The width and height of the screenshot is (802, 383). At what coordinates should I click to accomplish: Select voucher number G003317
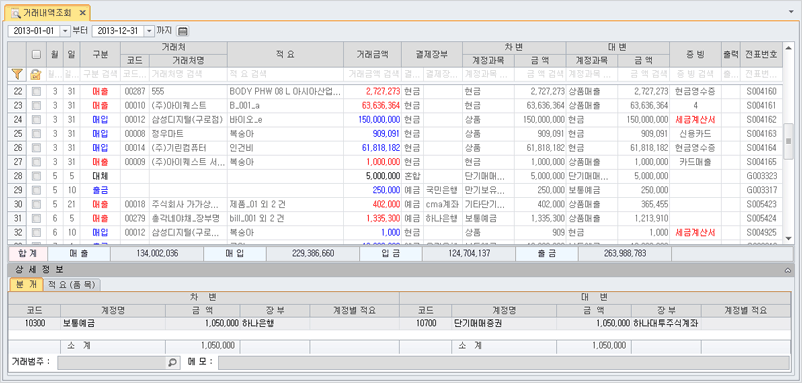[x=761, y=190]
